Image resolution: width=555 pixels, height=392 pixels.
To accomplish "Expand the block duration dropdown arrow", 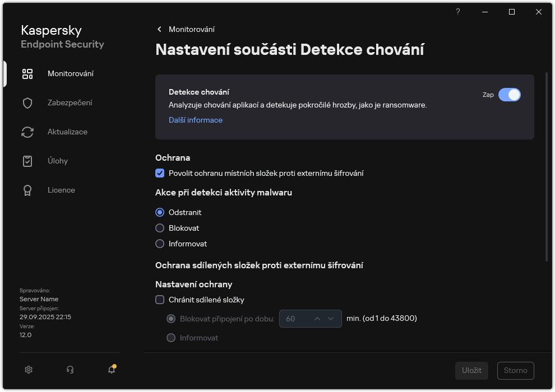I will pos(331,319).
